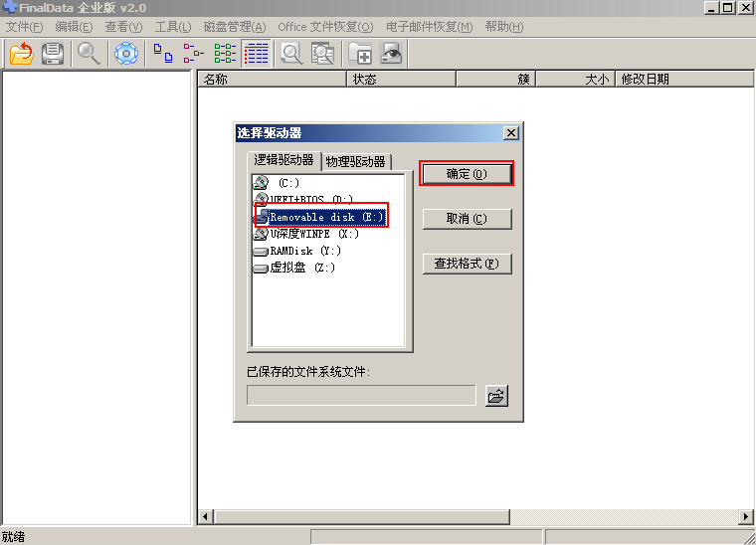Screen dimensions: 756x545
Task: Click the open folder toolbar icon
Action: (22, 53)
